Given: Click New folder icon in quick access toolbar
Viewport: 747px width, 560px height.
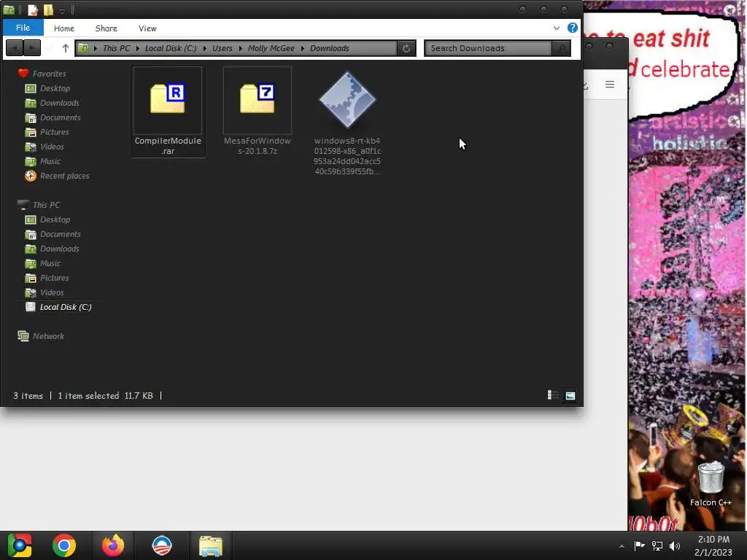Looking at the screenshot, I should point(48,10).
